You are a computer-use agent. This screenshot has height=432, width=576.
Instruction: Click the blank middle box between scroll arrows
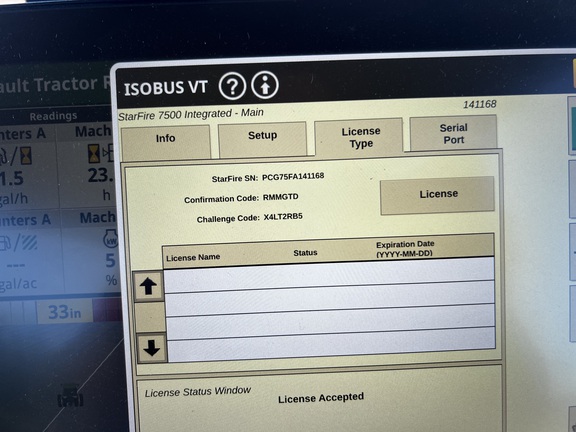[x=150, y=317]
